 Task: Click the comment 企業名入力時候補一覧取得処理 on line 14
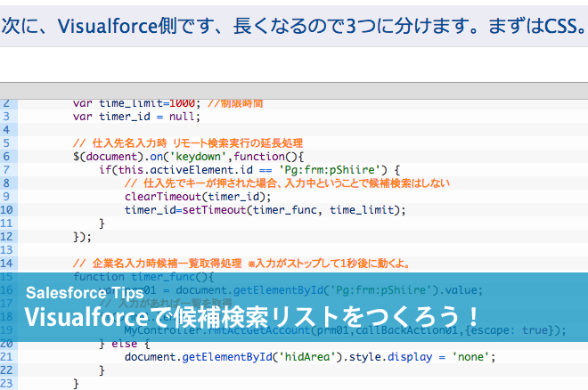pos(241,264)
